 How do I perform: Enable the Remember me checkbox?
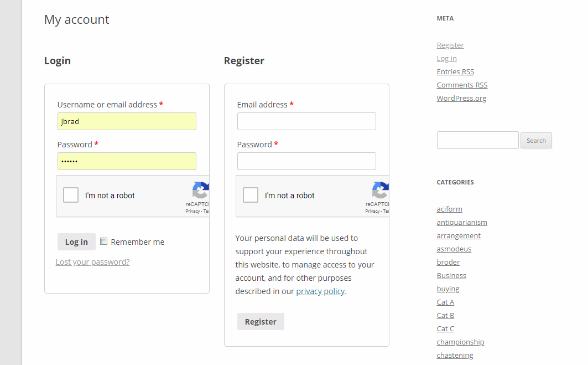click(x=103, y=241)
